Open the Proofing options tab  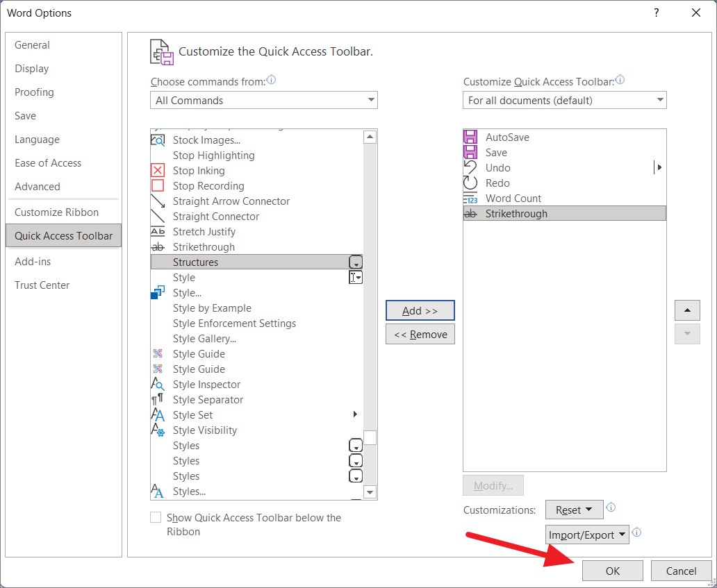click(x=34, y=92)
